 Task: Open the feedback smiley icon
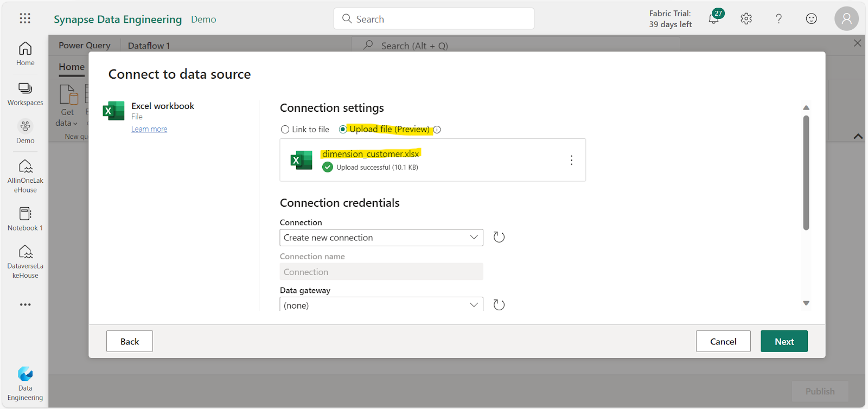point(811,19)
